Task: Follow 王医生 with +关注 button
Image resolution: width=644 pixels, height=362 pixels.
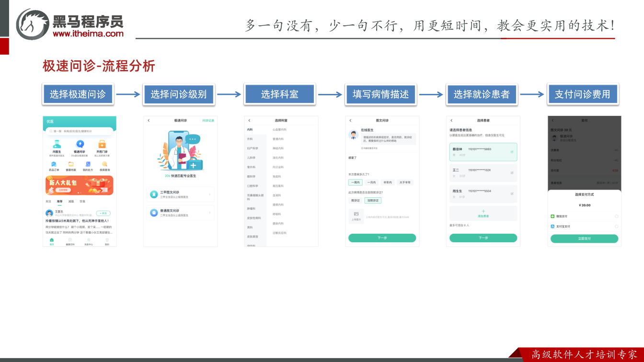Action: click(x=103, y=213)
